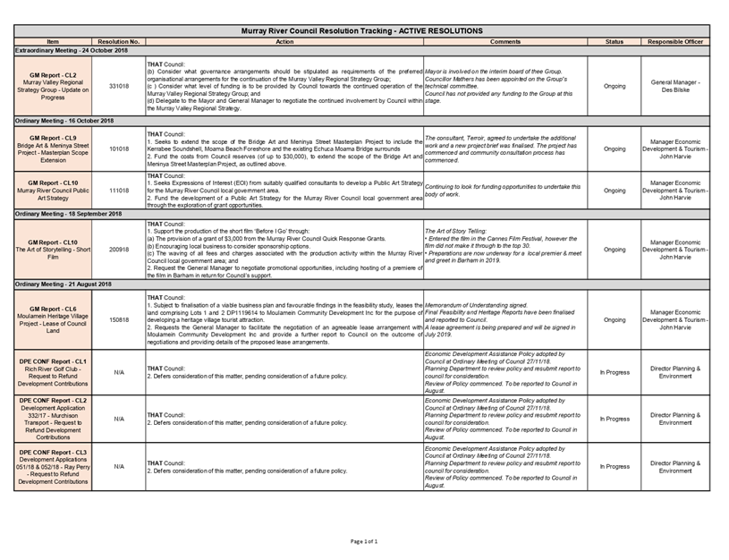Image resolution: width=729 pixels, height=560 pixels.
Task: Select resolution number 150818
Action: pyautogui.click(x=119, y=319)
